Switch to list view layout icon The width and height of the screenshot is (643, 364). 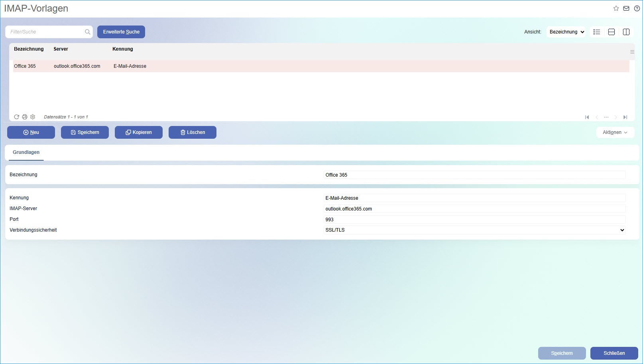(597, 32)
